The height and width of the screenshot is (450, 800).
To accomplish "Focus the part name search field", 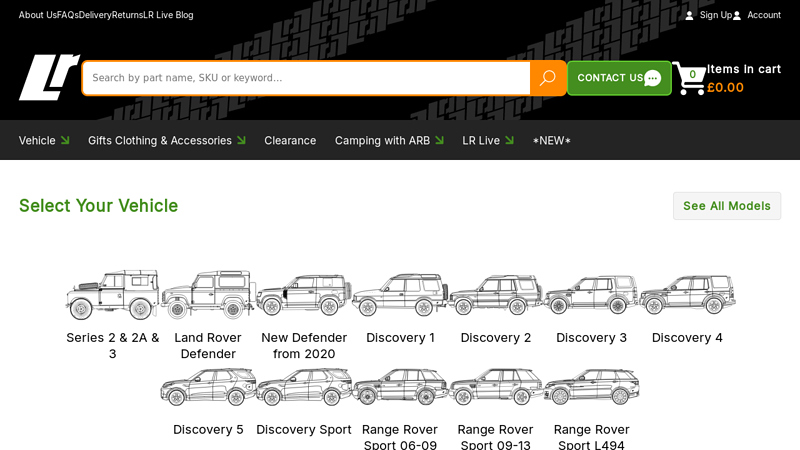I will click(x=306, y=78).
